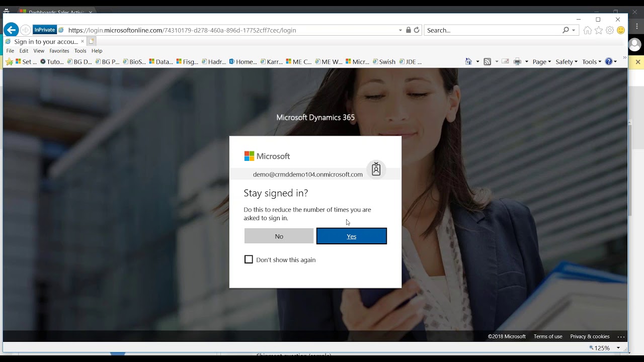
Task: Expand the feeds dropdown arrow
Action: [497, 62]
